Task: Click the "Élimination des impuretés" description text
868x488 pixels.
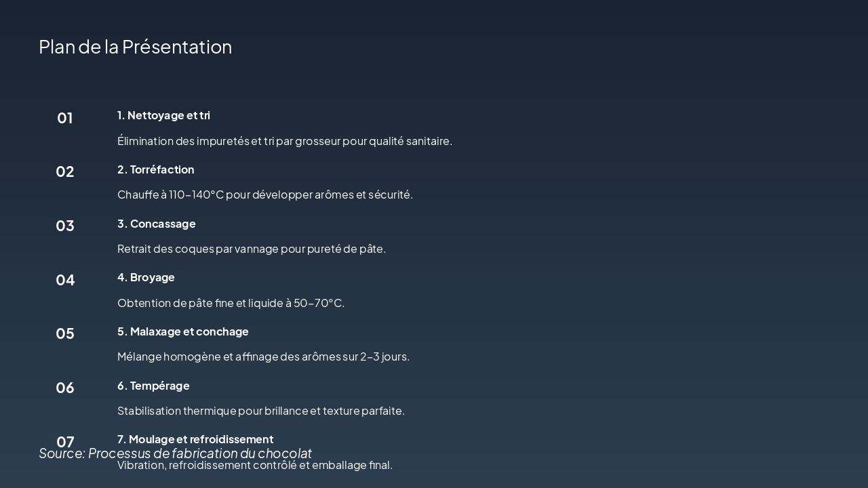Action: 284,141
